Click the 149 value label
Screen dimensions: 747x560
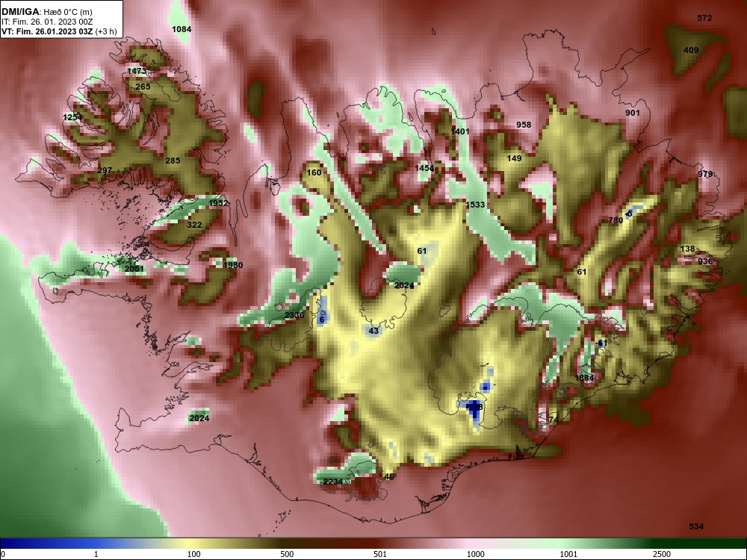514,158
